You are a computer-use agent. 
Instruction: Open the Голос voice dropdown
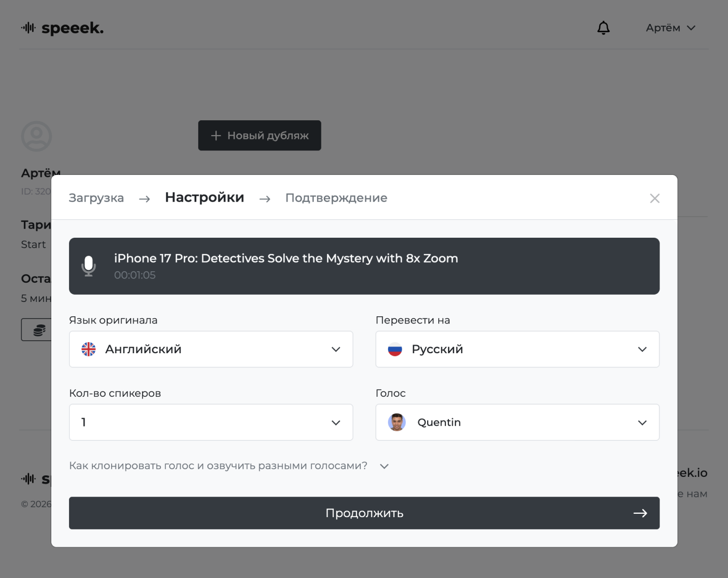tap(518, 422)
